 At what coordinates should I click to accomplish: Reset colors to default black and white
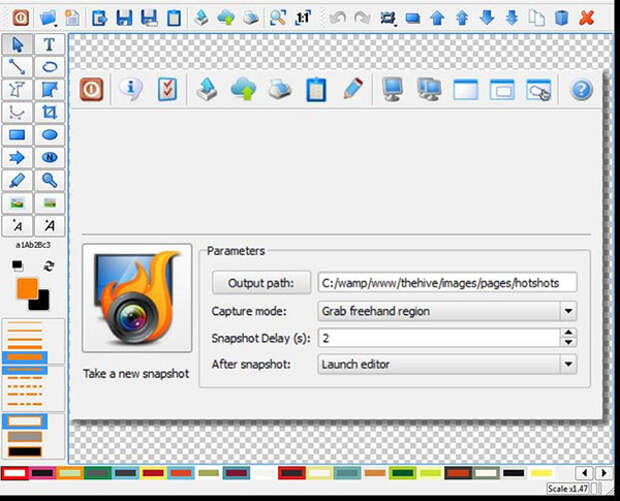17,266
